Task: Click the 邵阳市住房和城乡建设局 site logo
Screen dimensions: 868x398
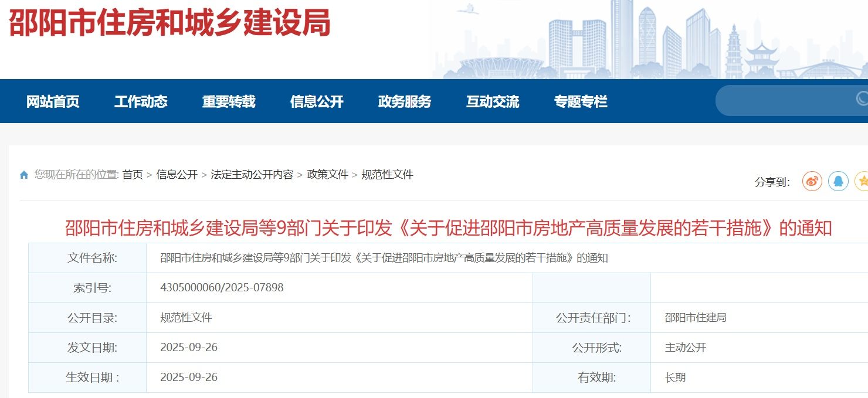Action: point(169,25)
